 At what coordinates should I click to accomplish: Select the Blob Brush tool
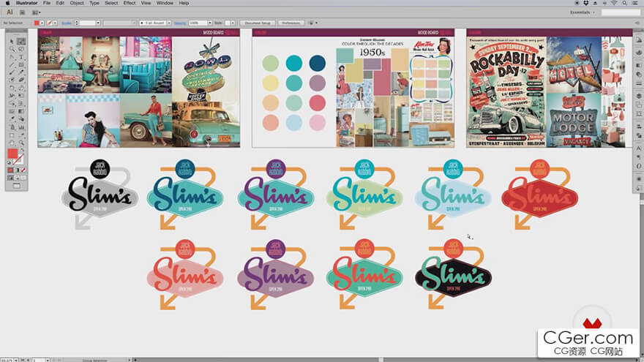click(12, 79)
